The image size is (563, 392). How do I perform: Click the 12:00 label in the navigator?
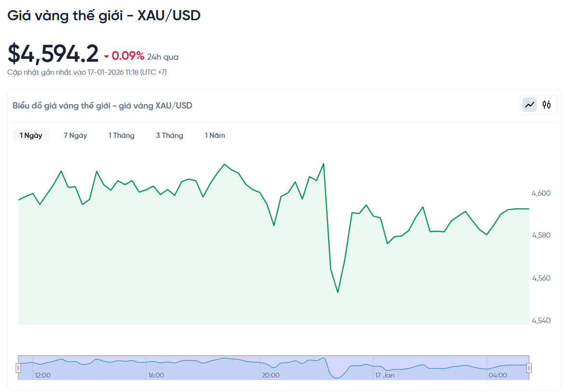tap(42, 375)
